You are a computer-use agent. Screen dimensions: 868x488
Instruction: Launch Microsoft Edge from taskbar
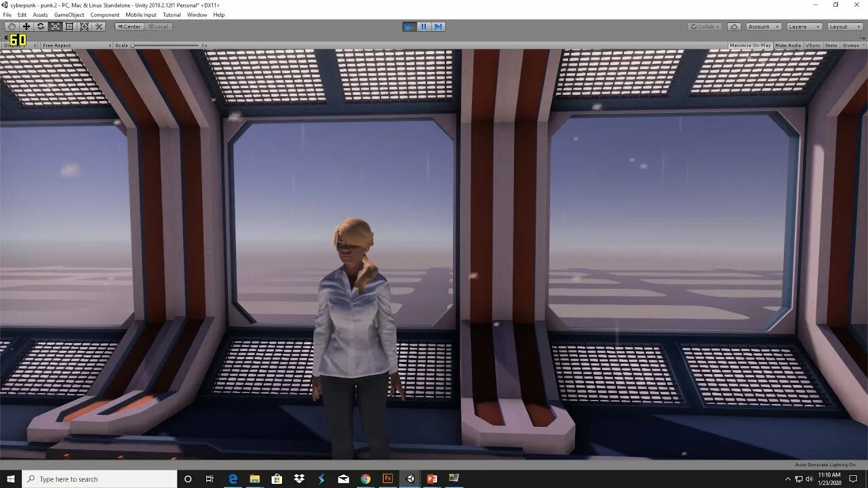[x=233, y=479]
